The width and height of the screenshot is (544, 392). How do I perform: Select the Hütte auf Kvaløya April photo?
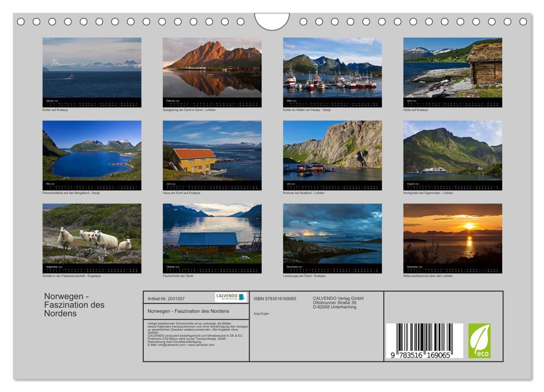[452, 68]
